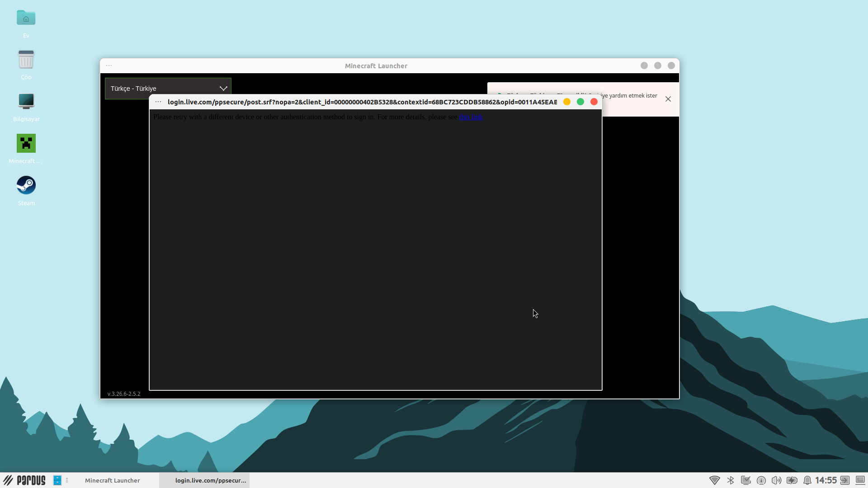Open Minecraft Launcher titlebar three-dots menu
The image size is (868, 488).
click(x=109, y=66)
